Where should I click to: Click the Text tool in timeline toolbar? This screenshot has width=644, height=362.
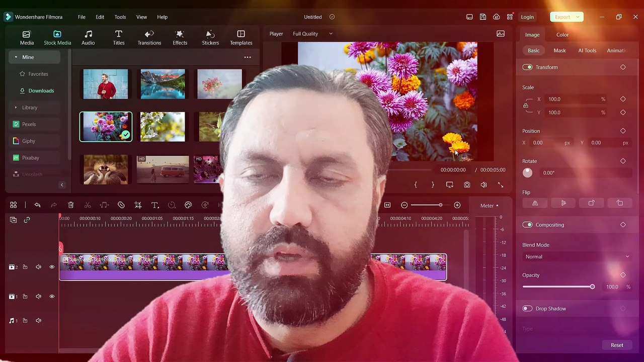(155, 205)
